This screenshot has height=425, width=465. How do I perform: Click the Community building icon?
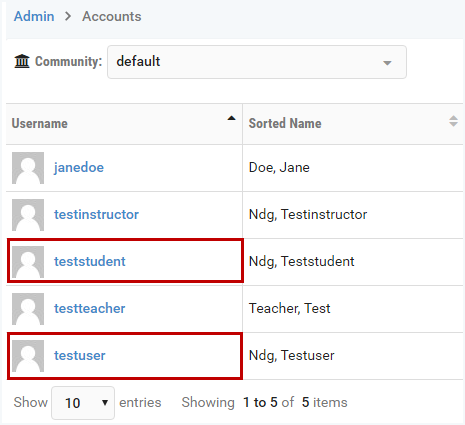[x=22, y=61]
